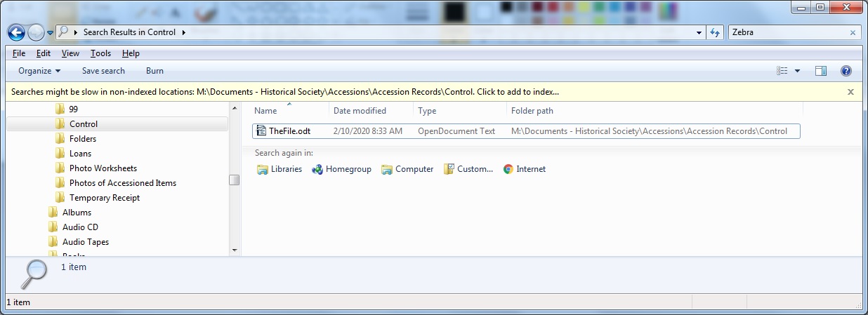Open the Tools menu
This screenshot has height=315, width=868.
point(100,53)
